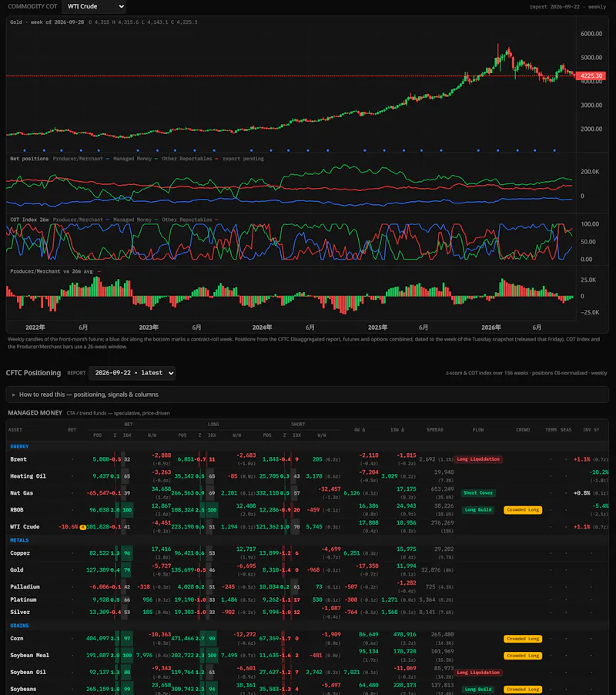Click WTI Crude's -10.6% return value
The height and width of the screenshot is (695, 616).
69,526
